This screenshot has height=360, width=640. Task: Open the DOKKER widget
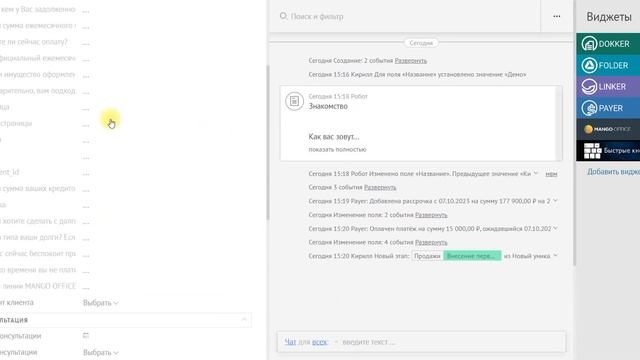tap(608, 44)
